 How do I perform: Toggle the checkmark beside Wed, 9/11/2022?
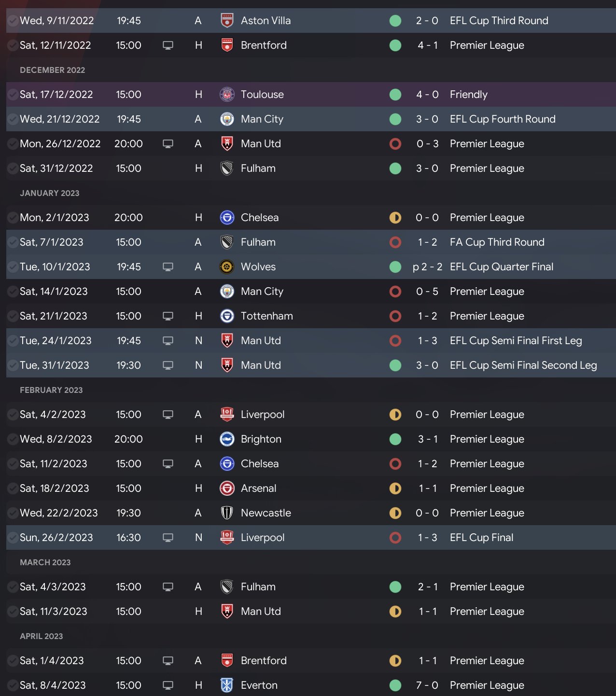pyautogui.click(x=13, y=21)
